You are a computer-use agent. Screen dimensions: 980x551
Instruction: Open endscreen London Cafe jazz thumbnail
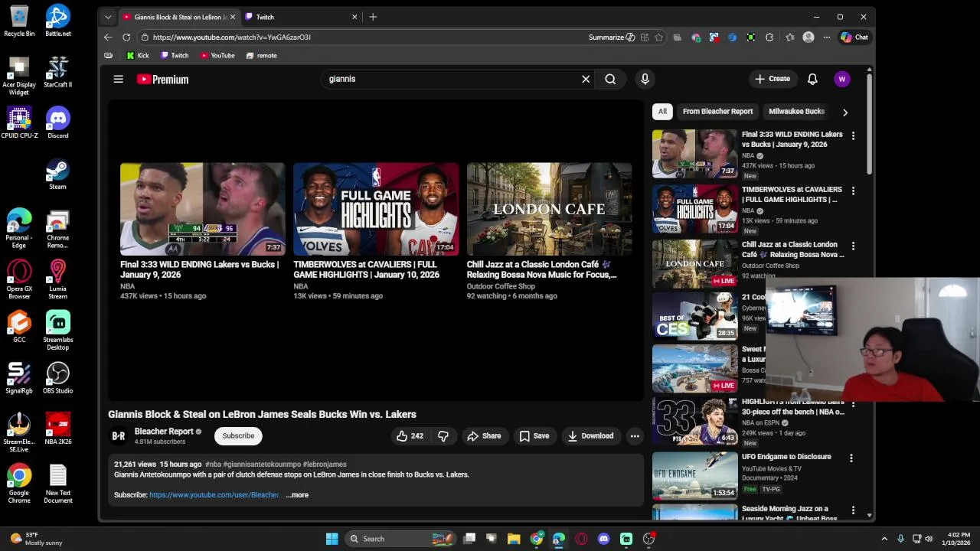(549, 209)
